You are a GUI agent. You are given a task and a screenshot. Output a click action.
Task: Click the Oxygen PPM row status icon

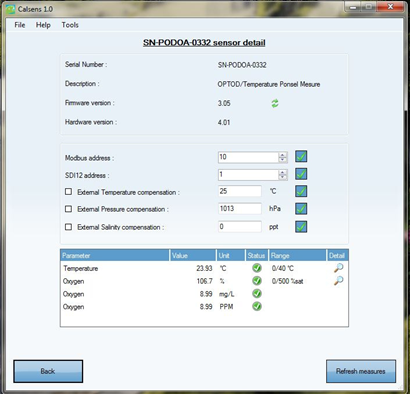point(257,306)
